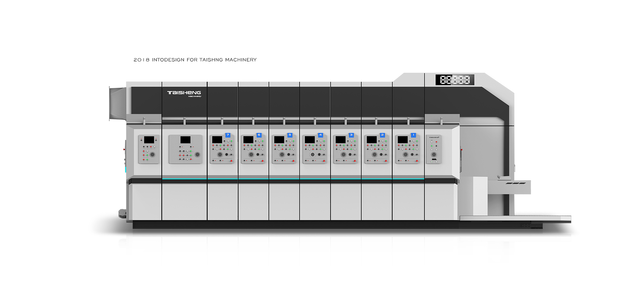The image size is (644, 285).
Task: Click the black display screen on unit 3 panel
Action: coord(340,139)
